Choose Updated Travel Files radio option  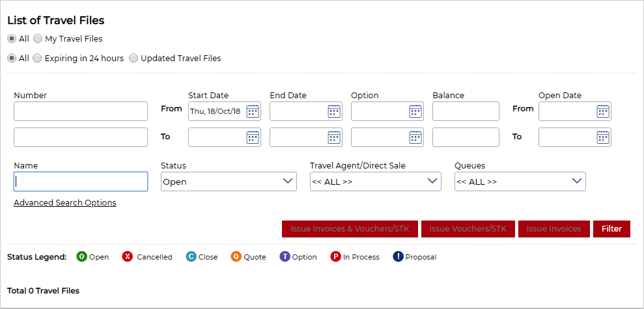(x=133, y=59)
